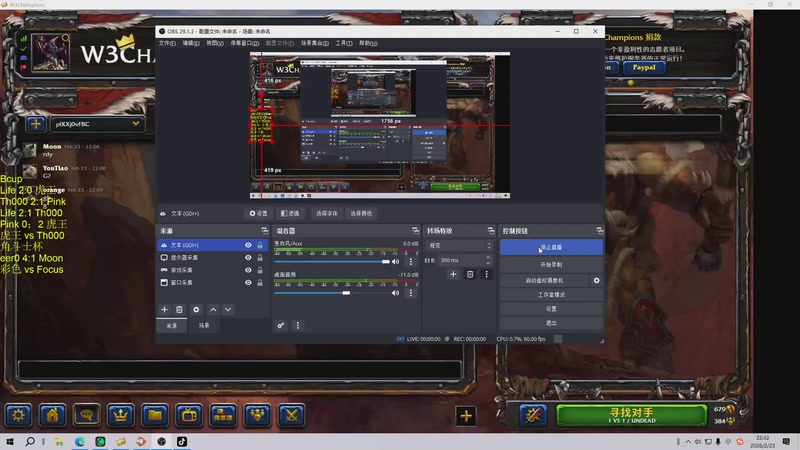Click 选择字体 in source toolbar
This screenshot has height=450, width=800.
pos(327,213)
